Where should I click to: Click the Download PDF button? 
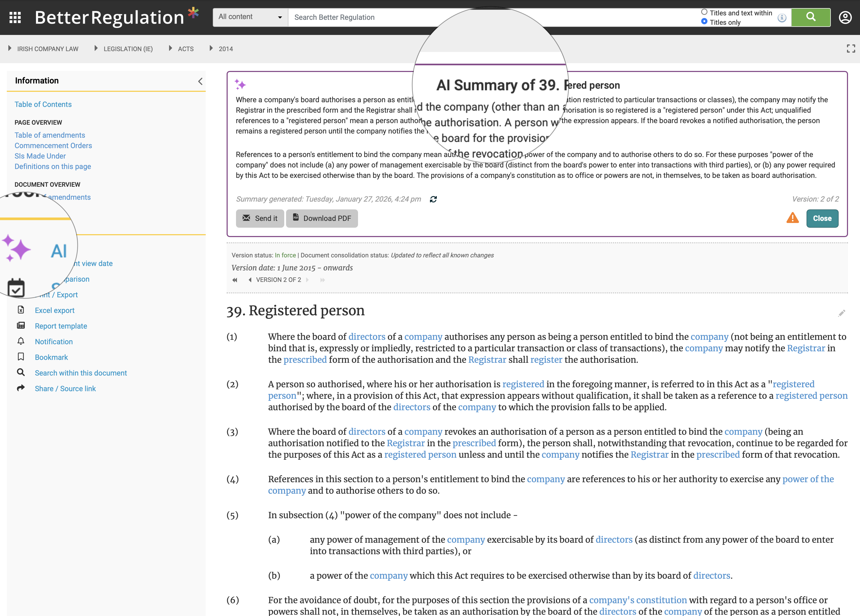pyautogui.click(x=322, y=218)
